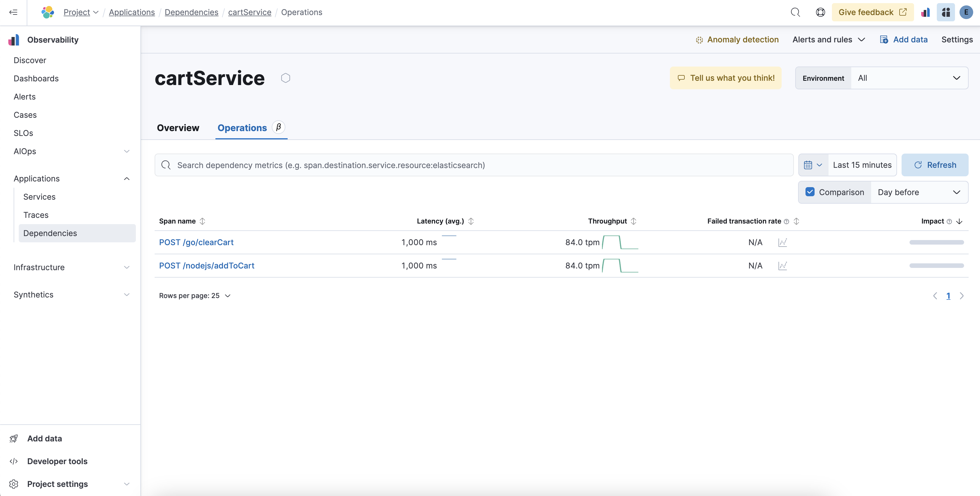Click the Add data rocket icon in the sidebar
The image size is (980, 496).
tap(14, 439)
